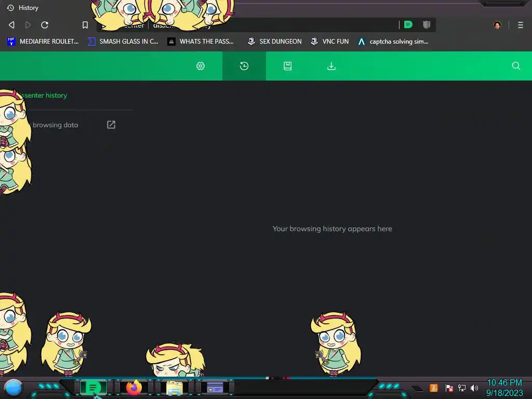Select Dissenter history in sidebar

43,96
